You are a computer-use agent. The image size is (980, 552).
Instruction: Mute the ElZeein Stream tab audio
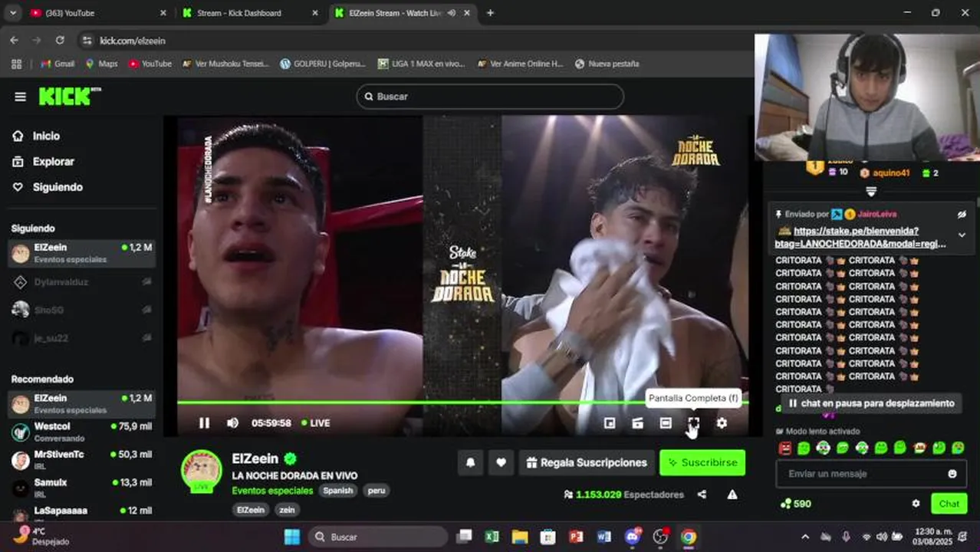pyautogui.click(x=452, y=13)
